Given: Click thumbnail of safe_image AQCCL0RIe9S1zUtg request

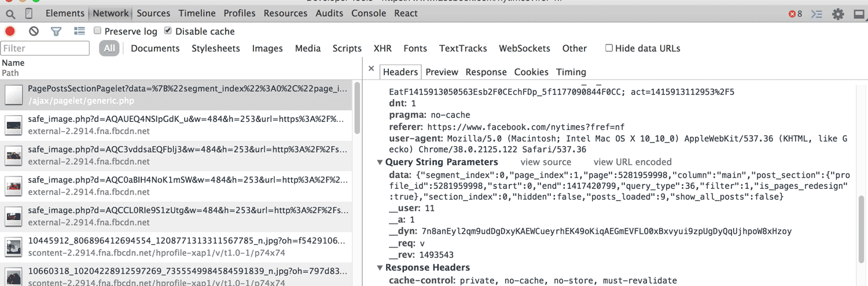Looking at the screenshot, I should pyautogui.click(x=13, y=217).
